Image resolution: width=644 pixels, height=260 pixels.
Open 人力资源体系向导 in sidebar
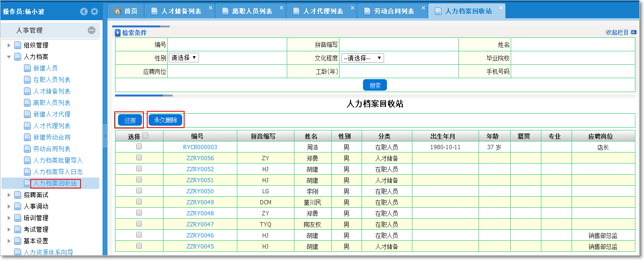point(48,252)
